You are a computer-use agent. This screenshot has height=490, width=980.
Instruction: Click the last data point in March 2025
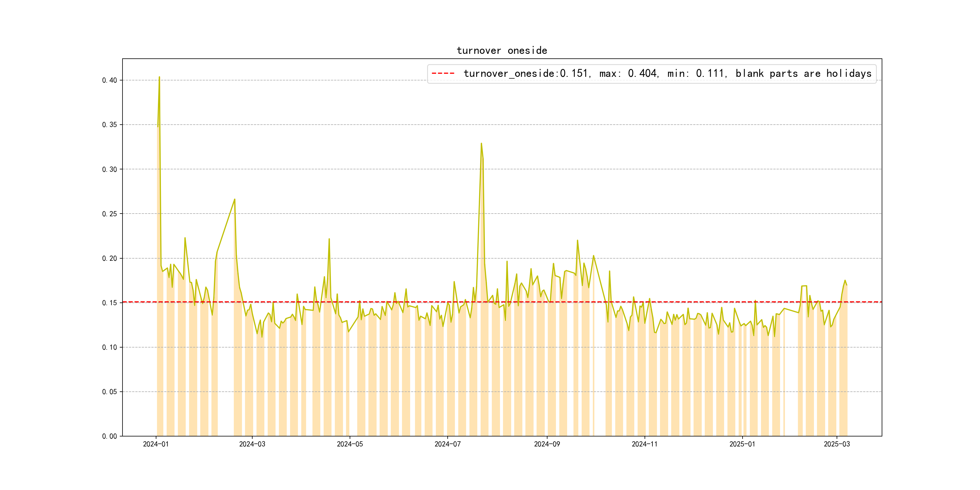(847, 285)
